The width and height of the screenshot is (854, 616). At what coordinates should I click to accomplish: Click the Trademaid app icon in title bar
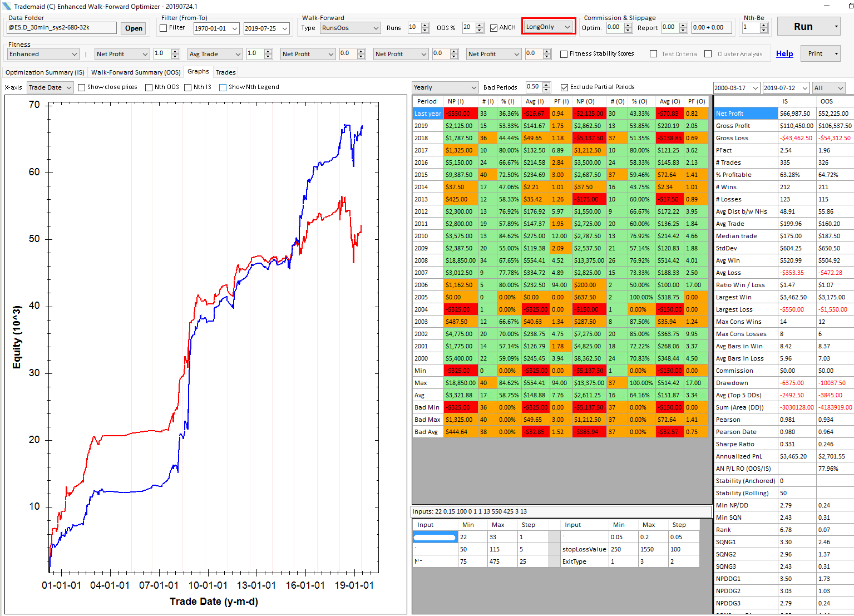[7, 6]
